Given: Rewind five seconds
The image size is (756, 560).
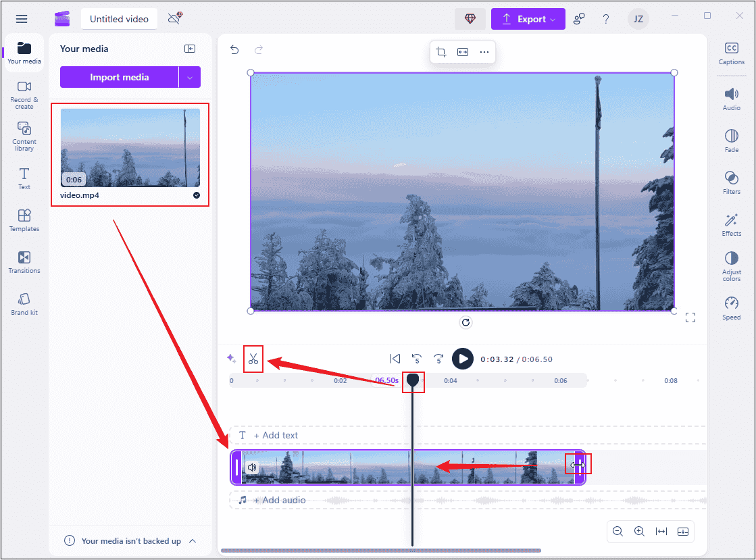Looking at the screenshot, I should click(x=417, y=359).
